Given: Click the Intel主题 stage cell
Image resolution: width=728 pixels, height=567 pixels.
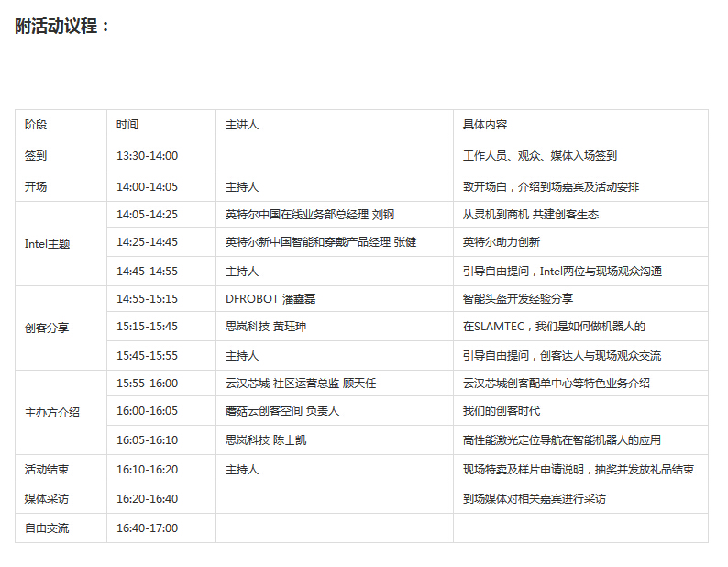Looking at the screenshot, I should click(47, 244).
